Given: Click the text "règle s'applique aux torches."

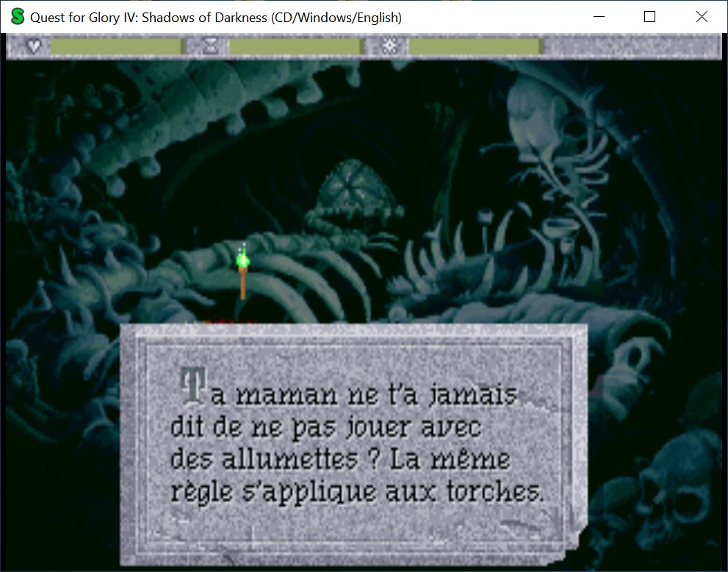Looking at the screenshot, I should pyautogui.click(x=357, y=491).
